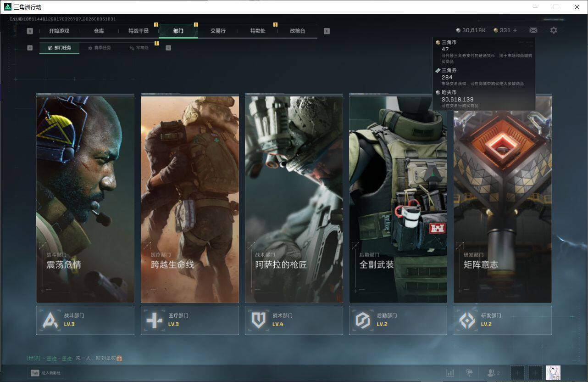Click the [世界] chat channel message

(75, 358)
